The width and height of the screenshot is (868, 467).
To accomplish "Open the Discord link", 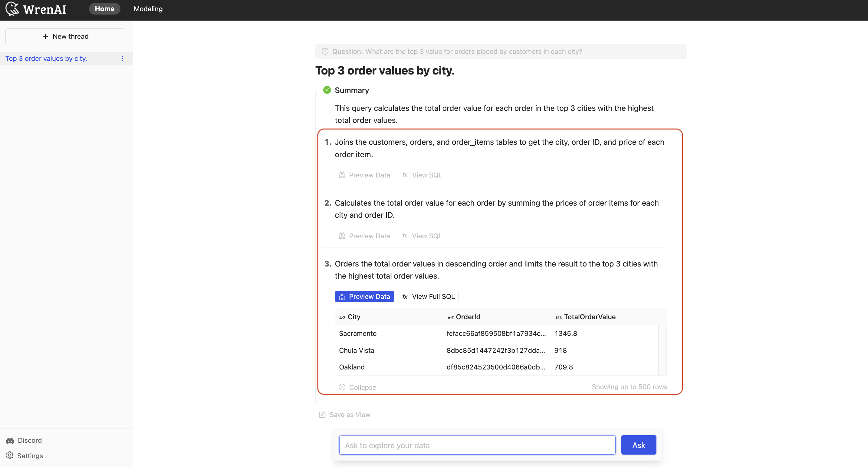I will [24, 440].
